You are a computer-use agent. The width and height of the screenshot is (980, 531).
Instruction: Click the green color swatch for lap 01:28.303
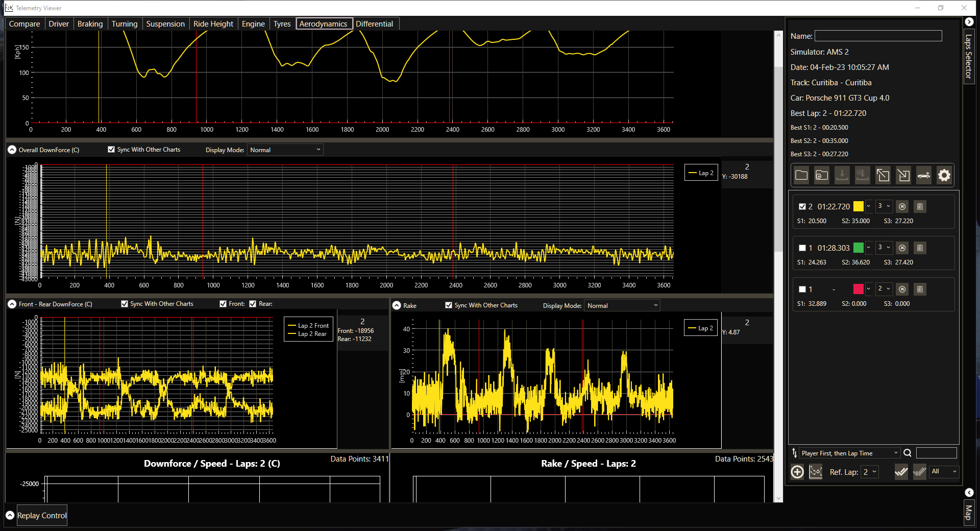point(859,248)
